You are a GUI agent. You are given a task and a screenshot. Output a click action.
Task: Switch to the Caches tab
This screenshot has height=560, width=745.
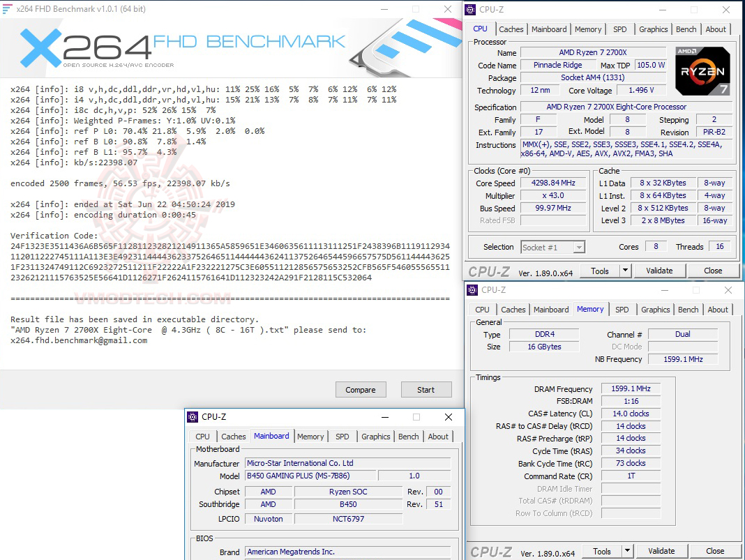point(511,29)
